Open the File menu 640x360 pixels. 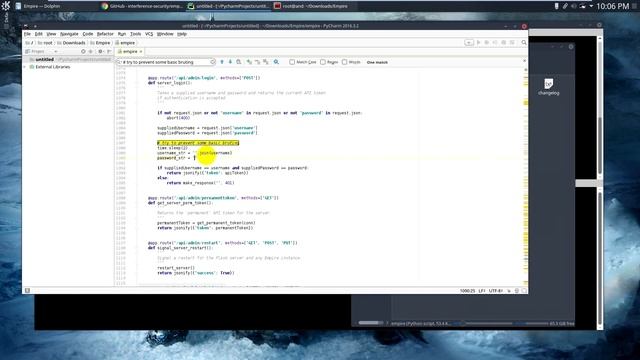coord(27,34)
